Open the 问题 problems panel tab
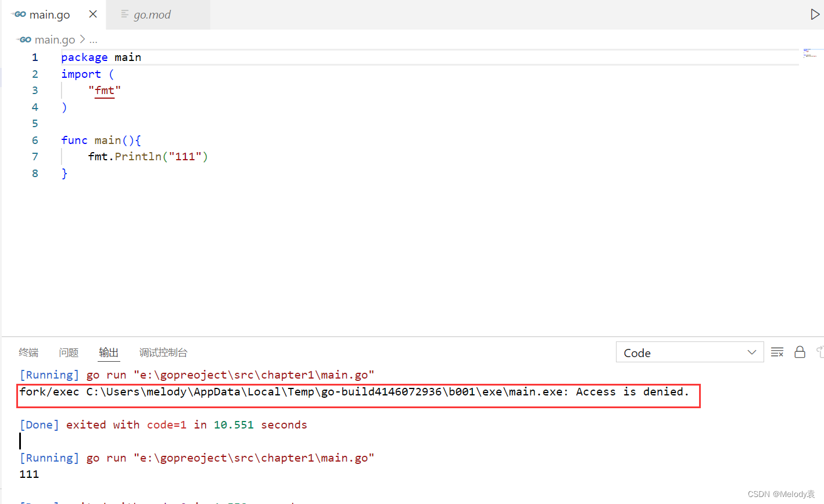 69,352
